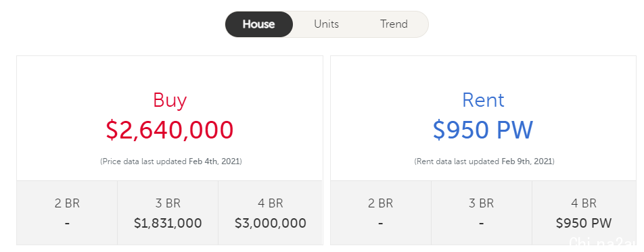Select the 2 BR cell under Buy
This screenshot has width=644, height=252.
click(67, 213)
